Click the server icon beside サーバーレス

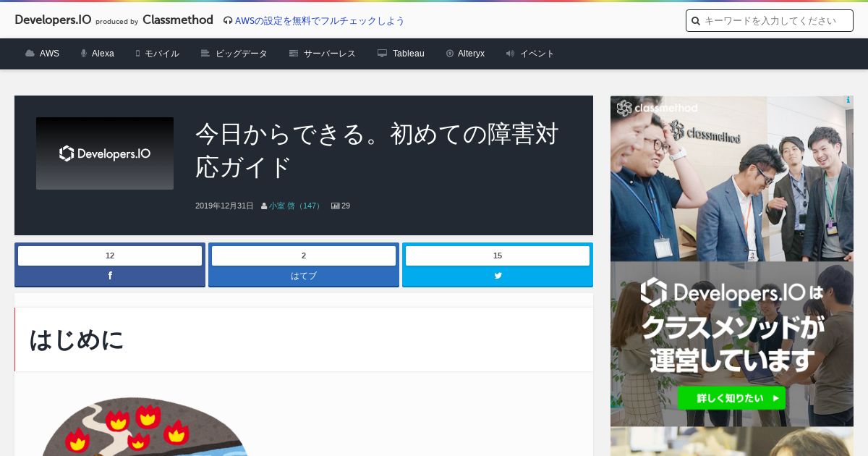coord(294,54)
